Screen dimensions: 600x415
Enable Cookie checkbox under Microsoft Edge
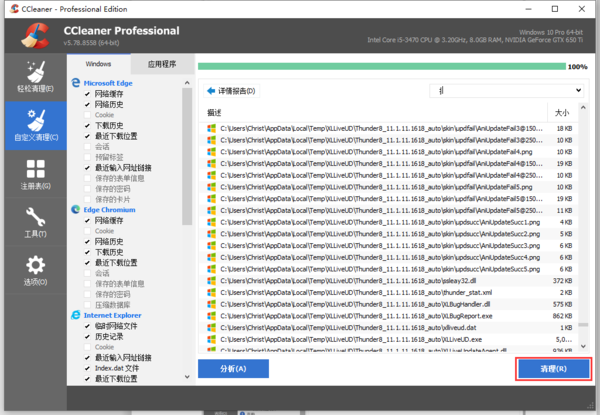[x=88, y=115]
